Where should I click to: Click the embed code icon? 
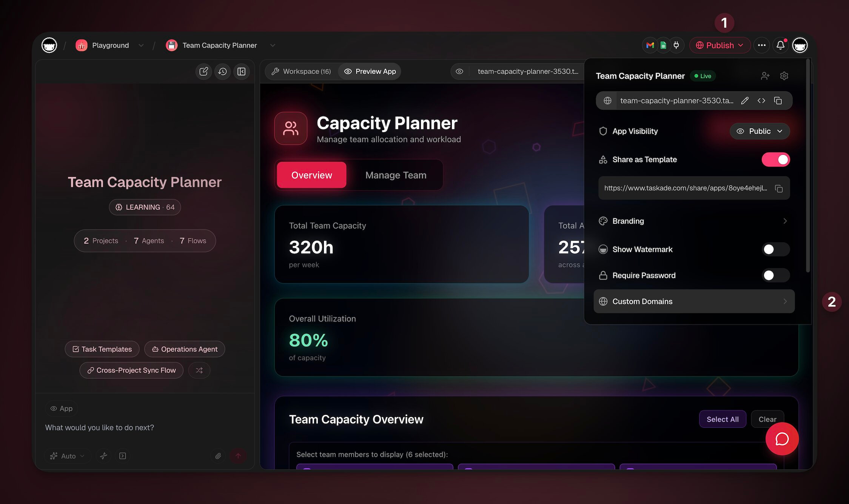coord(761,101)
